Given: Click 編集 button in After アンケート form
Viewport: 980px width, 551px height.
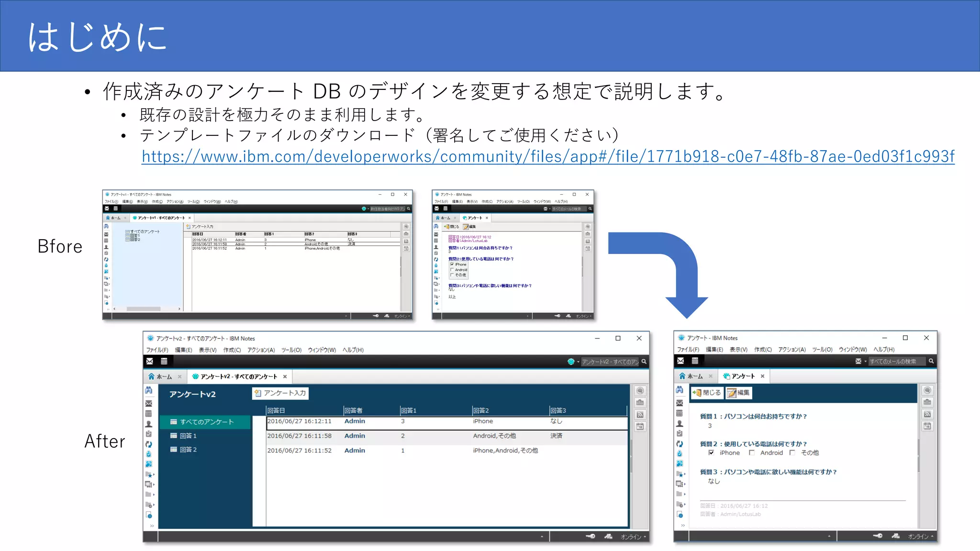Looking at the screenshot, I should [739, 393].
